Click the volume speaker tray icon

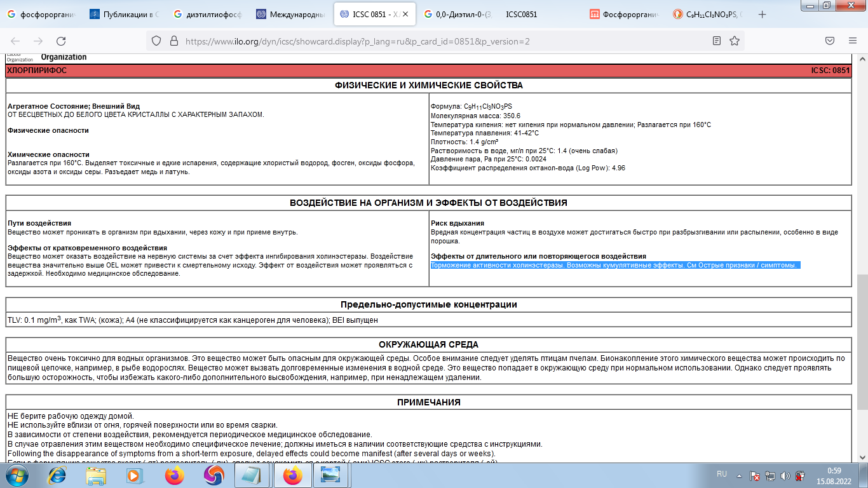coord(784,475)
